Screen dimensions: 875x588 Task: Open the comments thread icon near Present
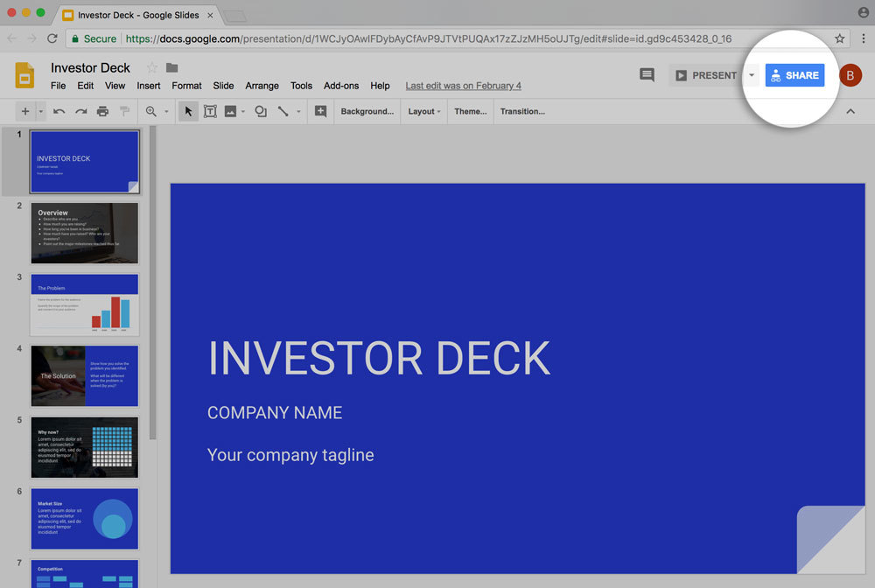647,74
